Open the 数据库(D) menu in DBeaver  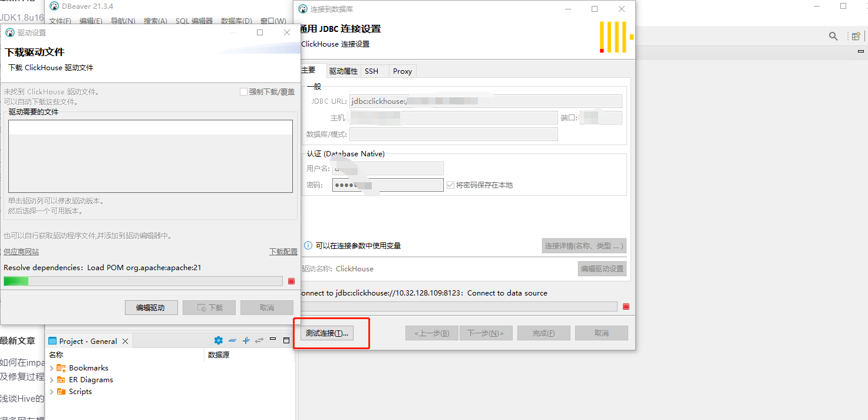(x=236, y=21)
